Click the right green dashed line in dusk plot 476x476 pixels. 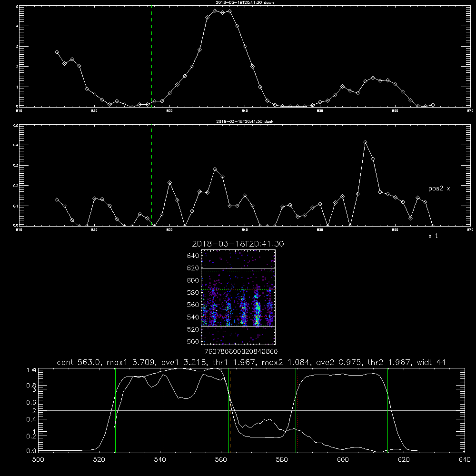263,175
